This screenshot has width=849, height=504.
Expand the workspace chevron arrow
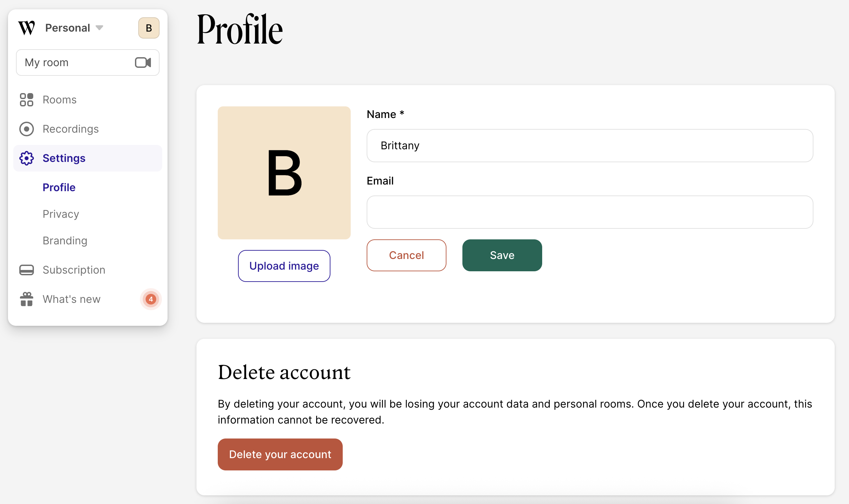[x=99, y=28]
